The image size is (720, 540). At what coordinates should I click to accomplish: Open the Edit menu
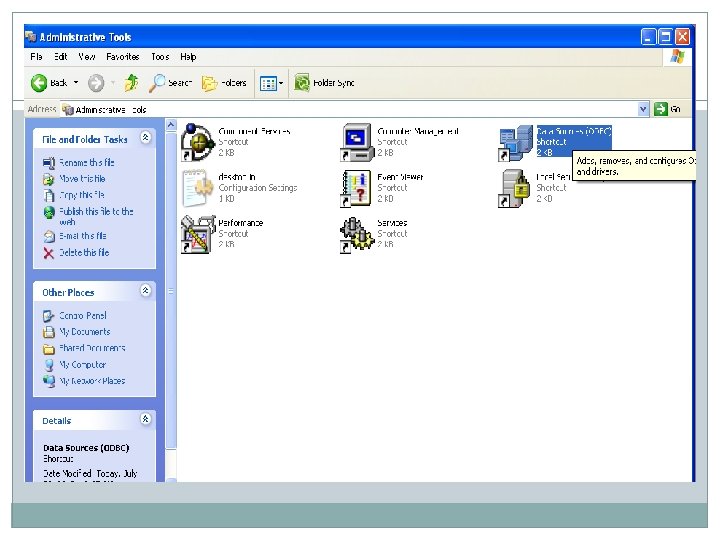pos(61,57)
